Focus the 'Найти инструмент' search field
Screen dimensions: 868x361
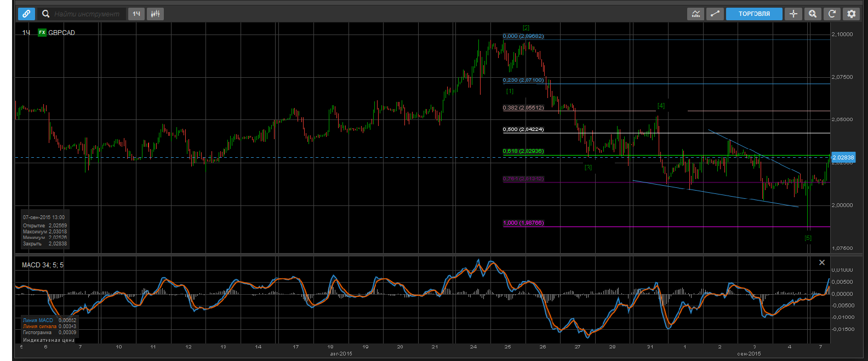[88, 14]
